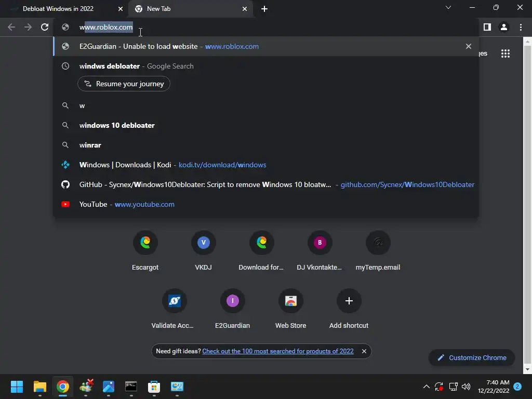
Task: Open the Kodi Windows downloads suggestion
Action: pos(266,165)
